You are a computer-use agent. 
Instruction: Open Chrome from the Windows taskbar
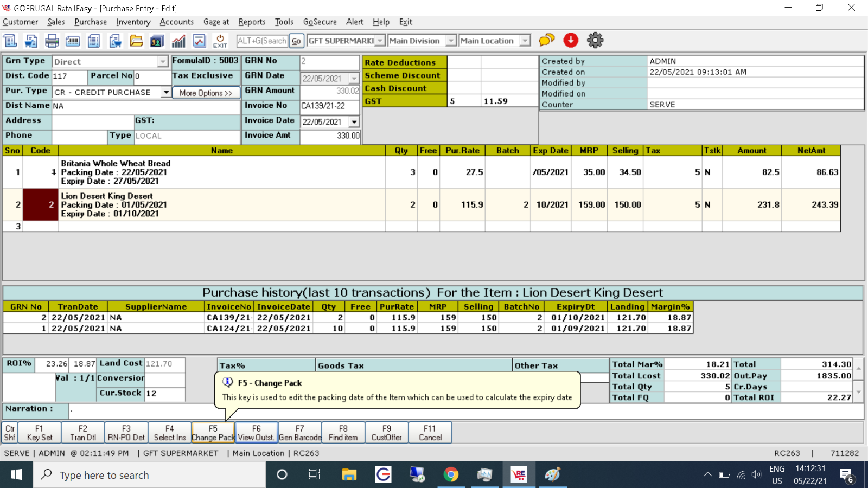click(451, 475)
